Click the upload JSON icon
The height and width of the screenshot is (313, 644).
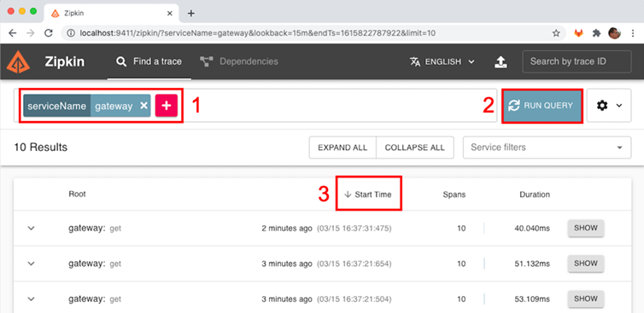coord(501,61)
